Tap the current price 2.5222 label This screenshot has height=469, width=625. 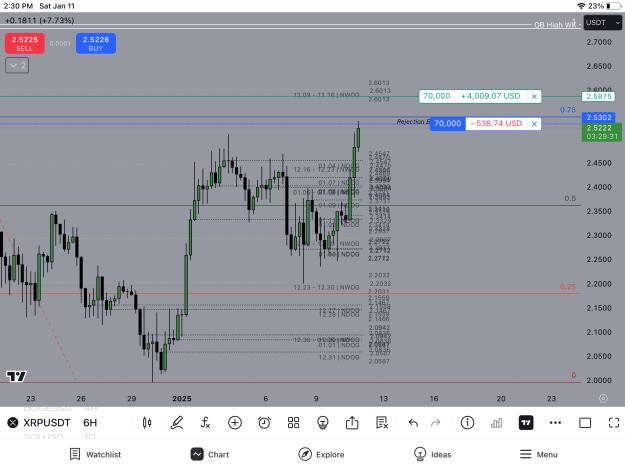pyautogui.click(x=601, y=132)
